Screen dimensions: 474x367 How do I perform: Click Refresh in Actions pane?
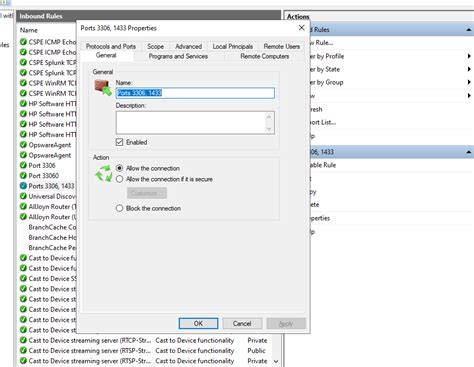coord(316,109)
